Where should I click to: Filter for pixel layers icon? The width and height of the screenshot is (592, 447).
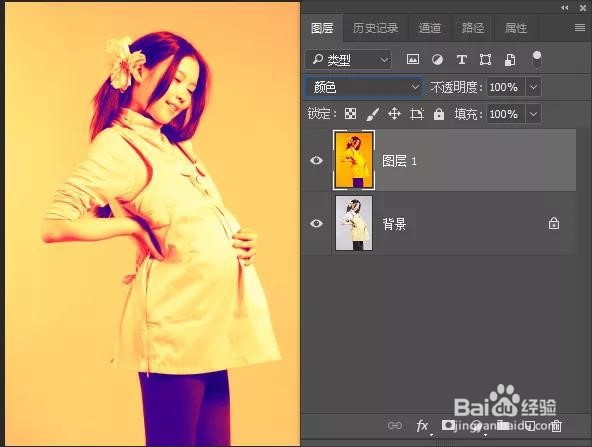coord(413,59)
